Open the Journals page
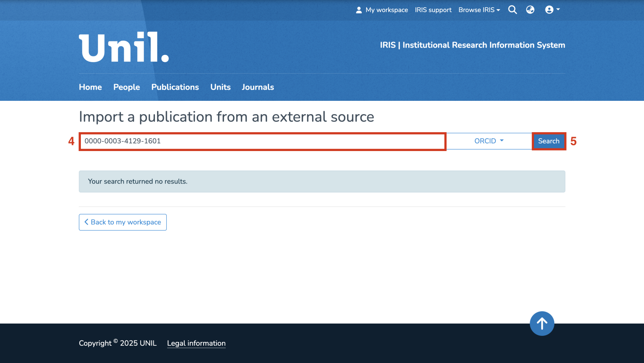 click(x=258, y=87)
